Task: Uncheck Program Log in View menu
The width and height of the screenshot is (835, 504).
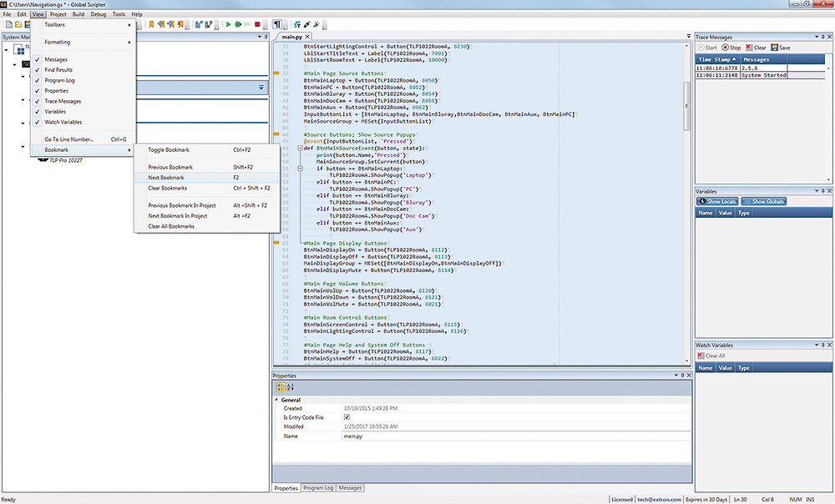Action: point(60,80)
